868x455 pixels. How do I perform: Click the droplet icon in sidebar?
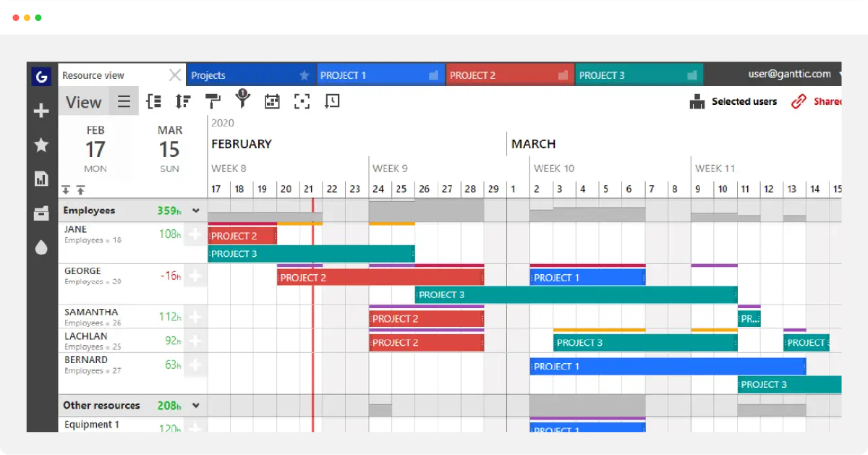(x=41, y=247)
